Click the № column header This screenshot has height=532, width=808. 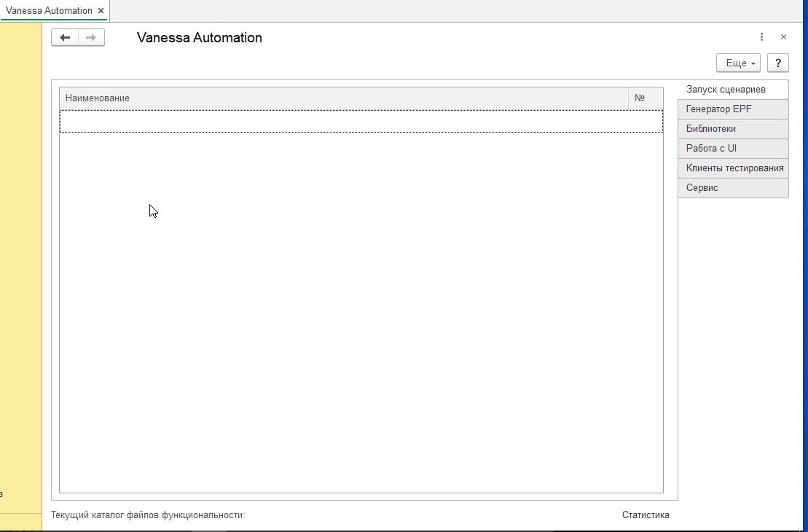tap(646, 98)
